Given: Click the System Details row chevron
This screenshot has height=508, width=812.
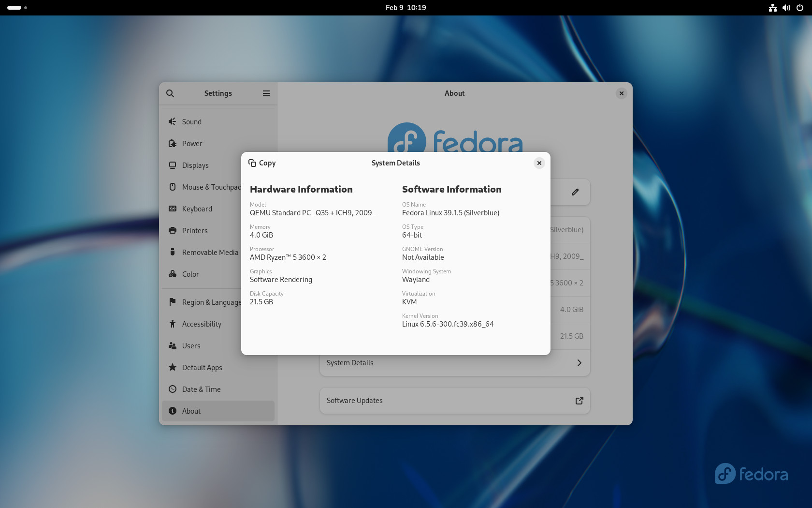Looking at the screenshot, I should tap(579, 363).
